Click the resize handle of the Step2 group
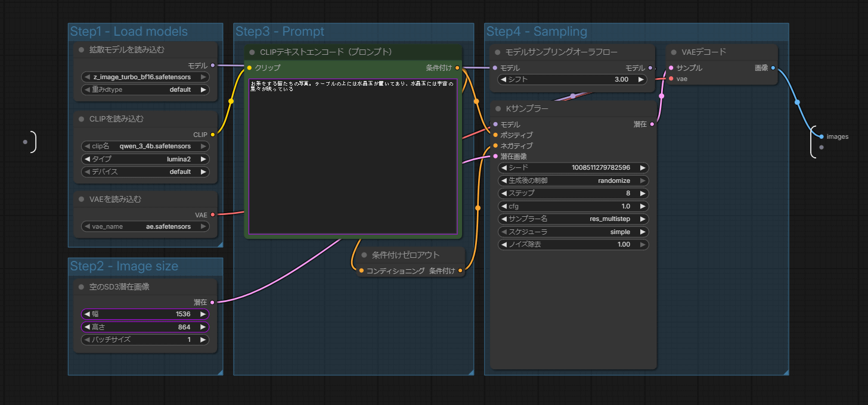 point(220,372)
